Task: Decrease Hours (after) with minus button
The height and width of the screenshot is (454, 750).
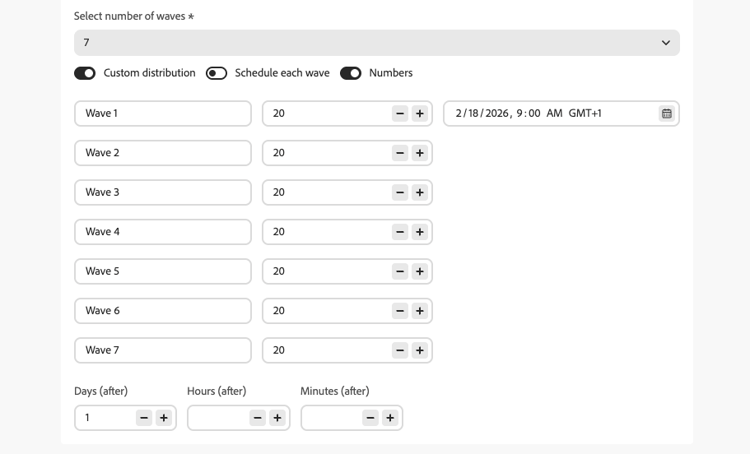Action: click(x=257, y=418)
